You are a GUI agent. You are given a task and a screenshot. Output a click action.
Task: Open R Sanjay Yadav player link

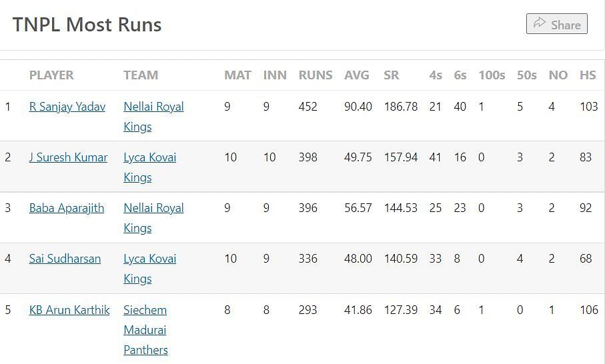point(67,107)
